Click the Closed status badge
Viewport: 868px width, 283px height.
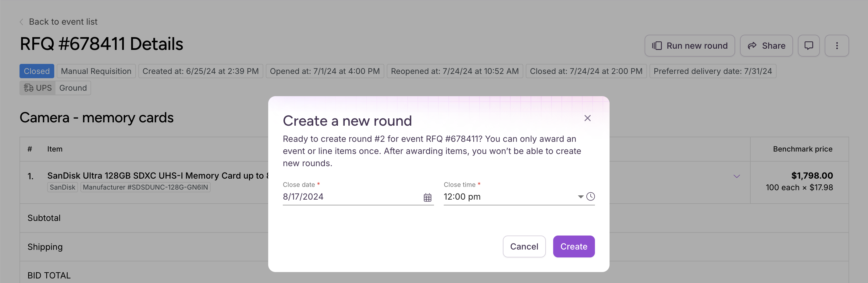tap(37, 71)
